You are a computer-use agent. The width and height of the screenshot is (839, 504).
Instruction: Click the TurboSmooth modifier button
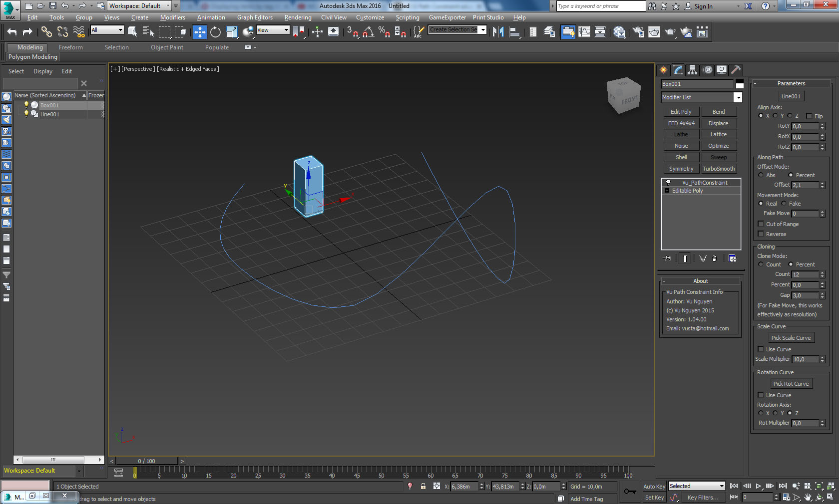click(718, 169)
